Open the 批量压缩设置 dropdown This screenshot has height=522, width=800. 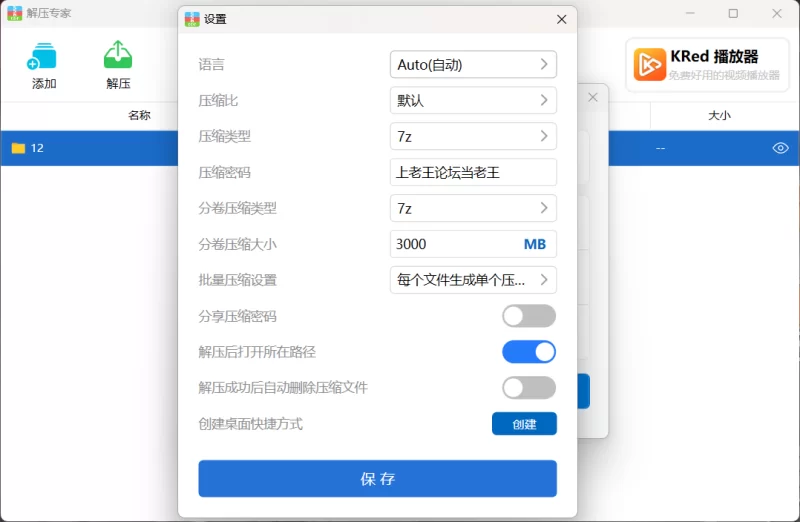473,280
